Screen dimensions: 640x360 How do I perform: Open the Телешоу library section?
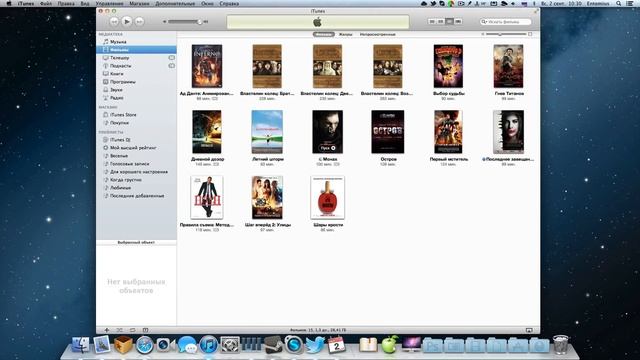point(120,58)
